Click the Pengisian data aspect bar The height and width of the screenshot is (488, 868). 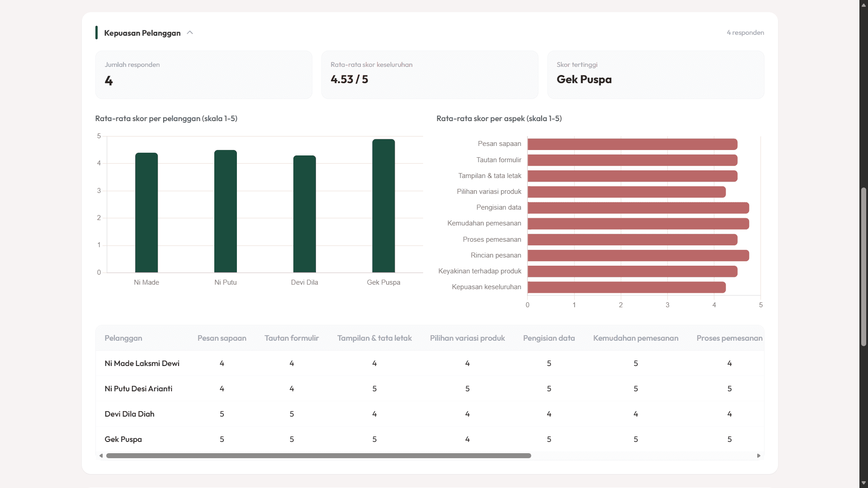638,208
